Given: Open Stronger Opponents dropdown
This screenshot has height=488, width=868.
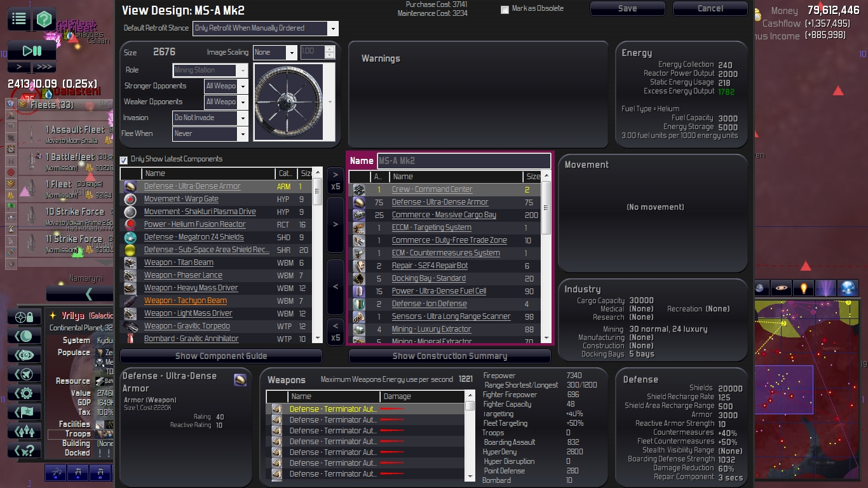Looking at the screenshot, I should click(226, 86).
